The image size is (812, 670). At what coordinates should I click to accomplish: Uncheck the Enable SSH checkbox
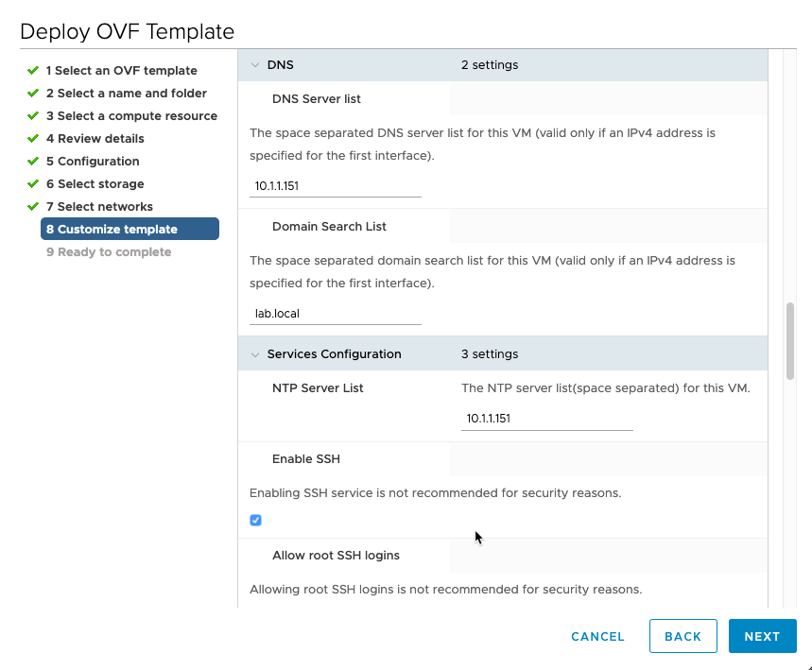click(x=255, y=520)
